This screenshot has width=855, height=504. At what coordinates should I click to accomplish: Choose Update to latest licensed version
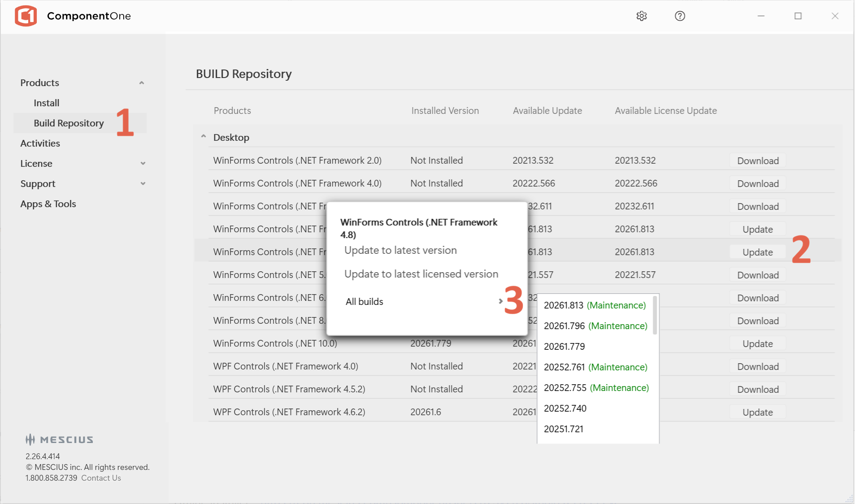click(x=421, y=274)
